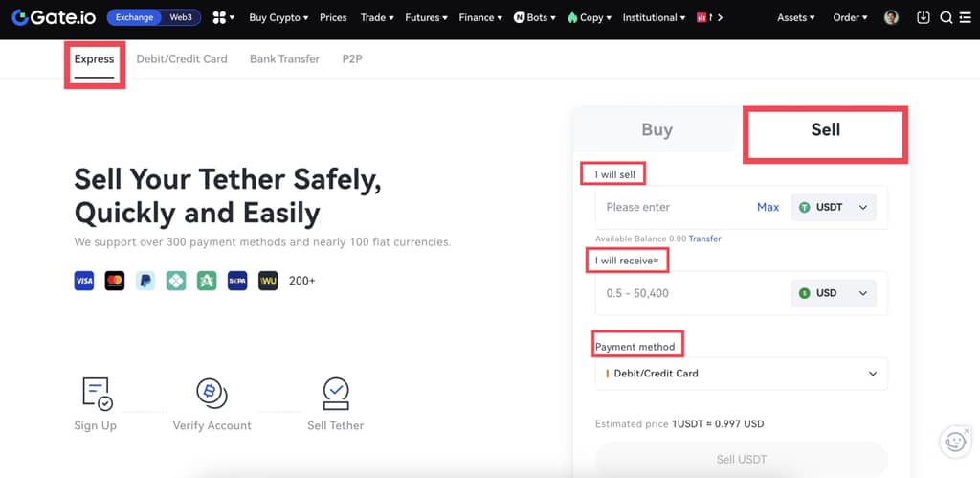Viewport: 980px width, 478px height.
Task: Select the Exchange mode toggle
Action: [x=134, y=17]
